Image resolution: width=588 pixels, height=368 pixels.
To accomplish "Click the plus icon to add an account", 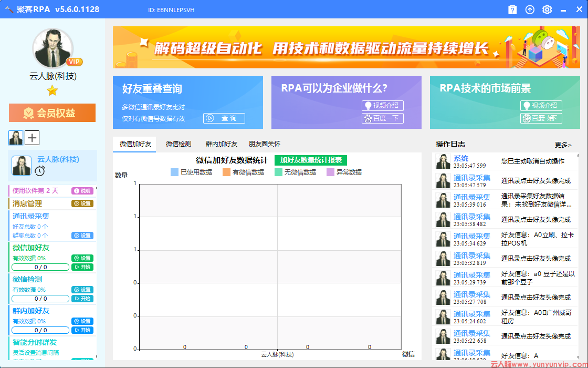I will [x=33, y=138].
